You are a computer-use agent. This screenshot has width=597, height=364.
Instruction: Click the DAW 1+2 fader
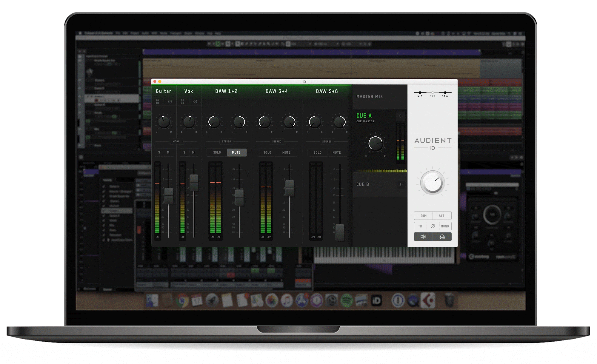pyautogui.click(x=239, y=198)
